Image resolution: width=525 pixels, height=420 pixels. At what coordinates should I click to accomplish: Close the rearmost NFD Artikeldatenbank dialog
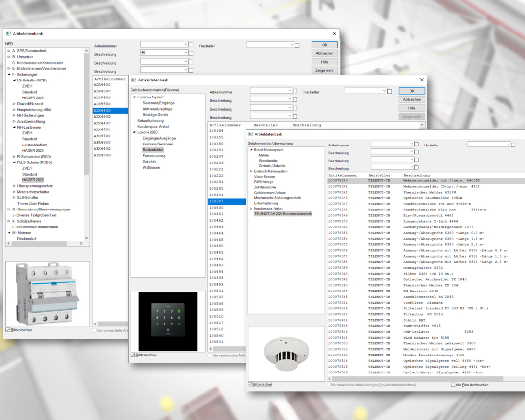[x=334, y=33]
